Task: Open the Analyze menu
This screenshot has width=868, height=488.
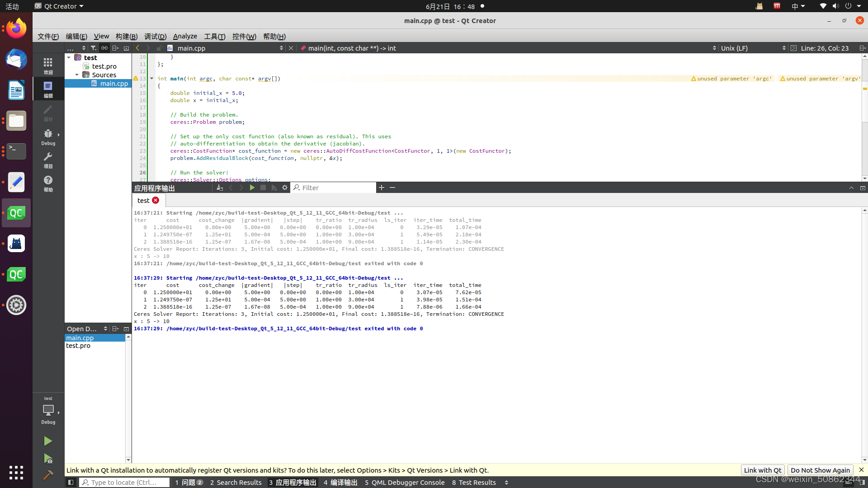Action: tap(185, 36)
